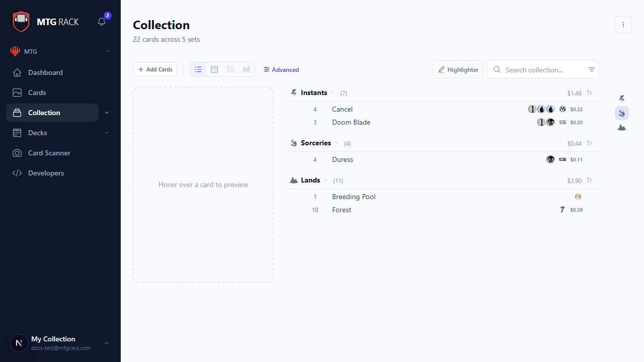Switch to the binder view mode

click(x=247, y=69)
